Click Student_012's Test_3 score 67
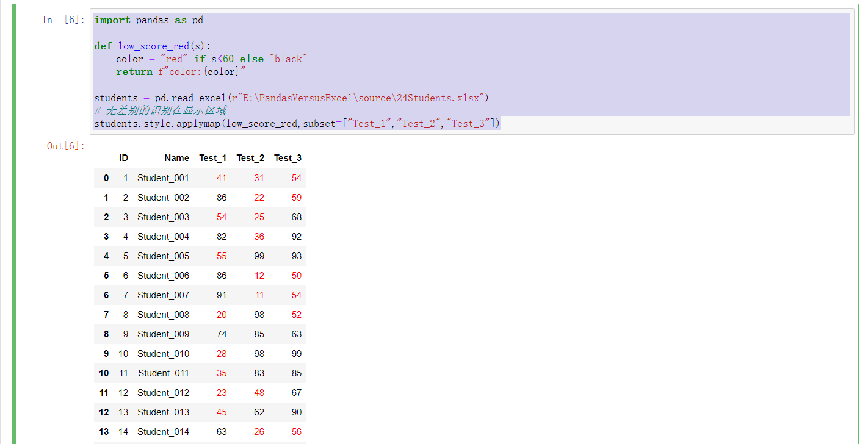The height and width of the screenshot is (444, 868). [x=297, y=393]
